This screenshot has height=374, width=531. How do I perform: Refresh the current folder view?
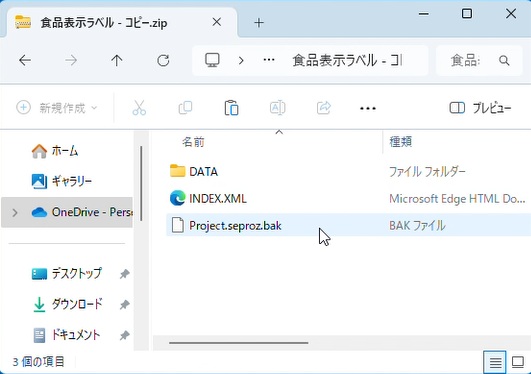point(163,61)
